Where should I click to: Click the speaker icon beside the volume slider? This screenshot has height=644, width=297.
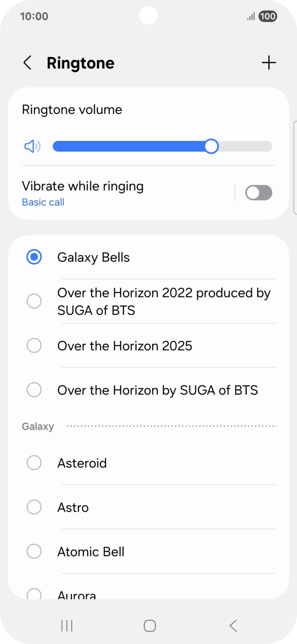[x=31, y=146]
